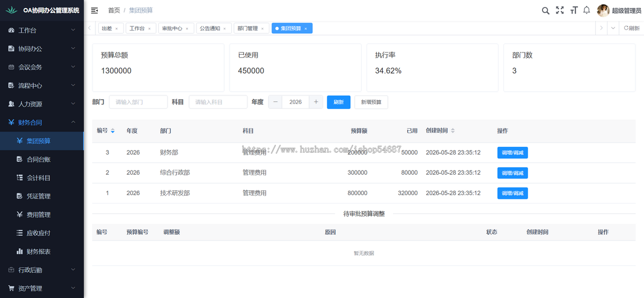
Task: Click the 流程中心 sidebar icon
Action: point(11,86)
